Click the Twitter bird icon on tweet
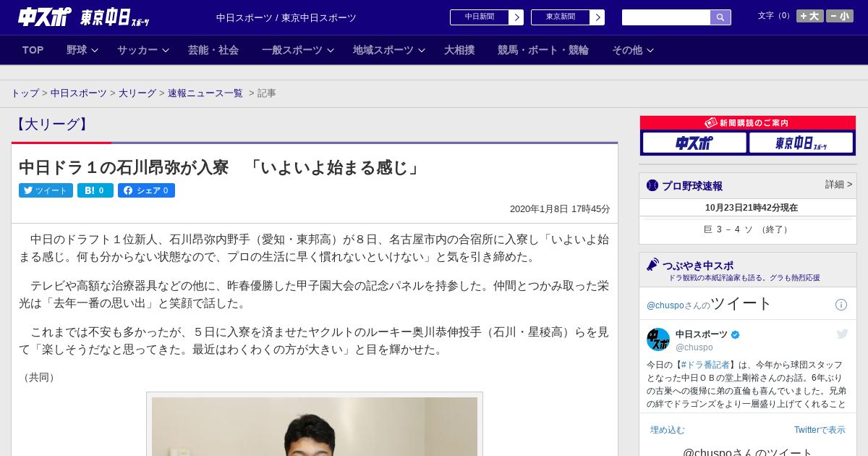868x456 pixels. [842, 334]
